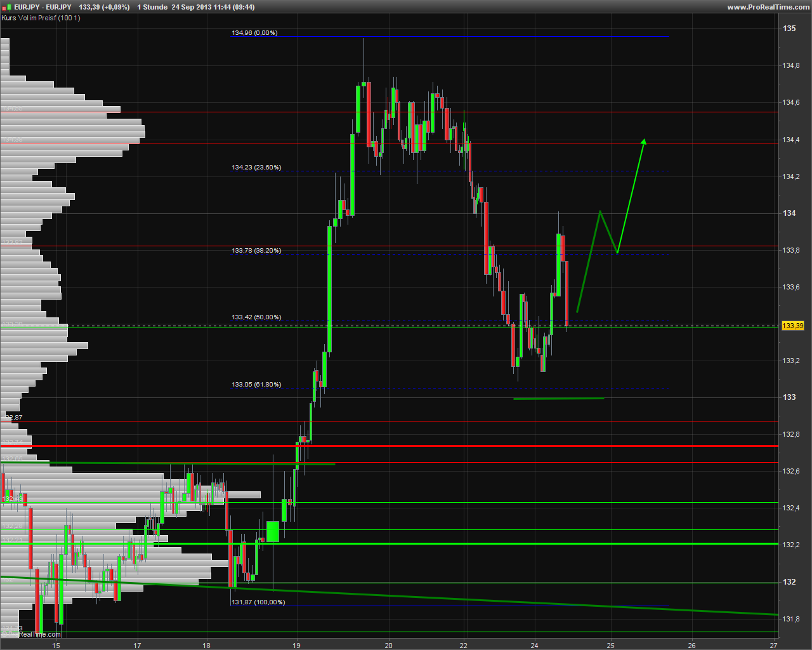This screenshot has width=812, height=650.
Task: Select the 134,23 (23,60%) Fibonacci label
Action: 256,168
